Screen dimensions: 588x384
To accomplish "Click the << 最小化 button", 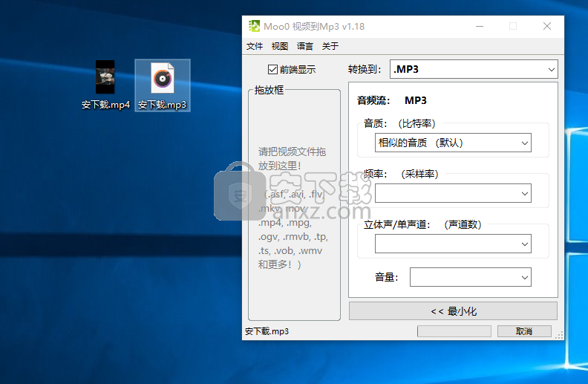I will point(453,311).
